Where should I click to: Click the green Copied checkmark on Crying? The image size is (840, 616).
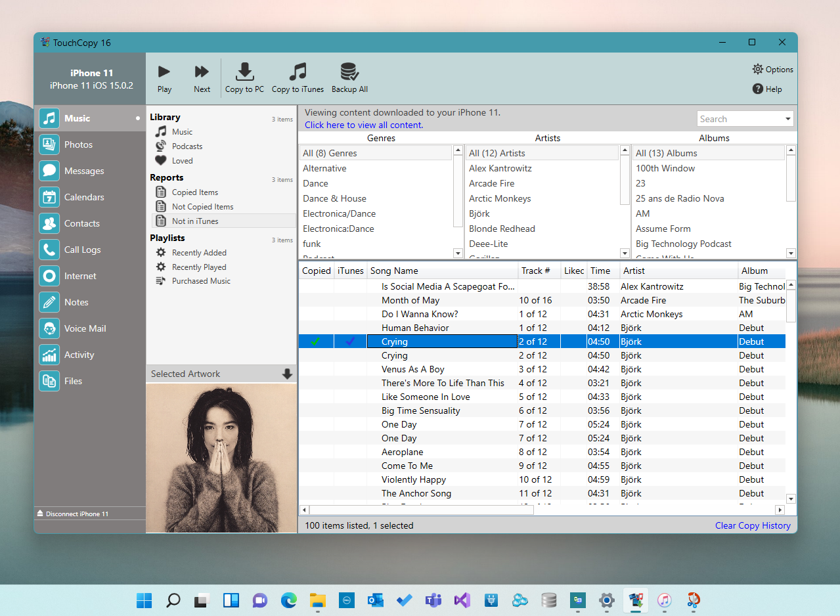[315, 341]
